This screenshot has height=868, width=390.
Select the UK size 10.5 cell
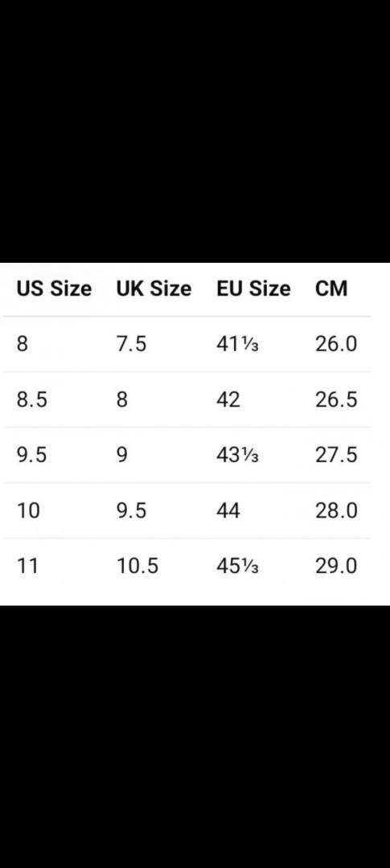[137, 566]
